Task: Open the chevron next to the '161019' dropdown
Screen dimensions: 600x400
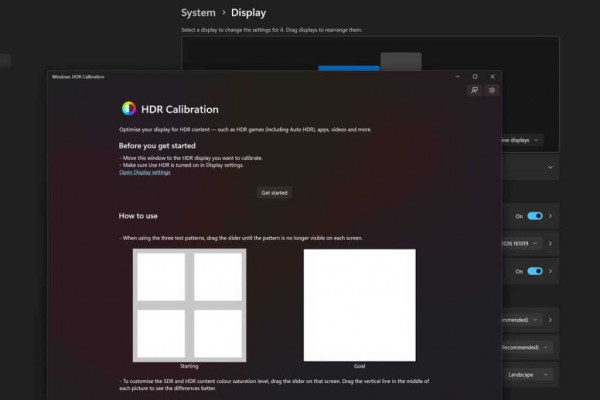Action: coord(550,243)
